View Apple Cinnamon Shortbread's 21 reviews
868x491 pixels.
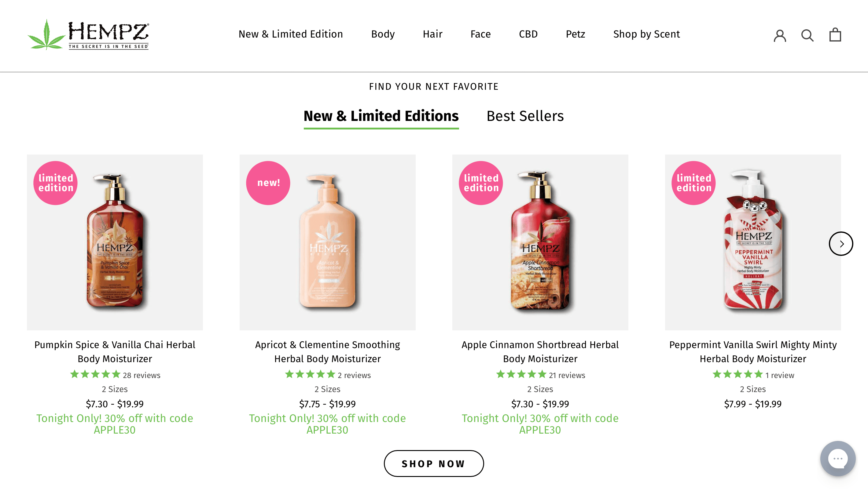coord(567,375)
